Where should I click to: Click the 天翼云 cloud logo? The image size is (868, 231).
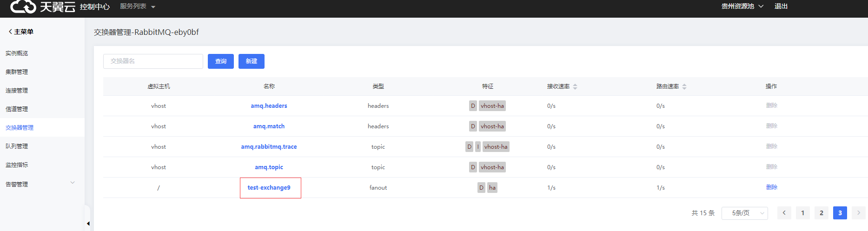pyautogui.click(x=23, y=7)
